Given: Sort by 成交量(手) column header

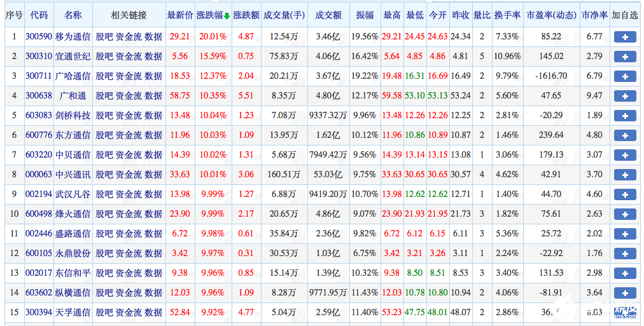Looking at the screenshot, I should click(x=284, y=16).
